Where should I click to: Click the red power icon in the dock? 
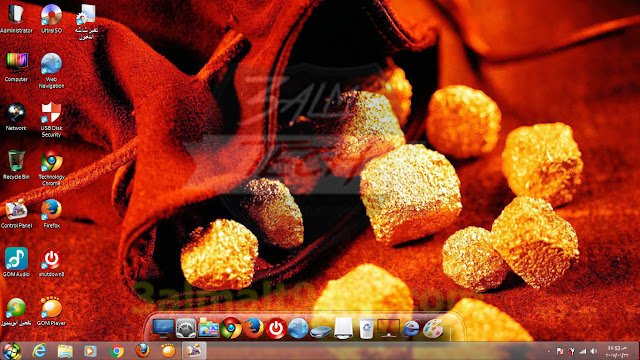click(x=276, y=328)
